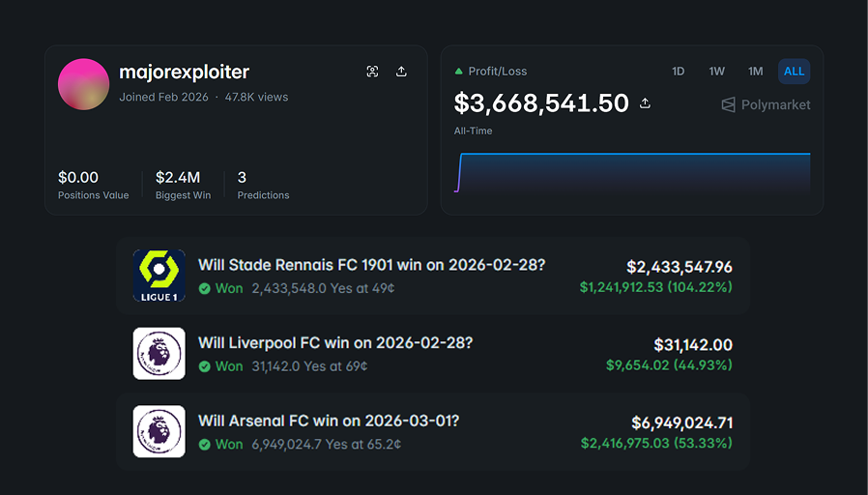
Task: Click the Polymarket logo icon
Action: click(729, 104)
